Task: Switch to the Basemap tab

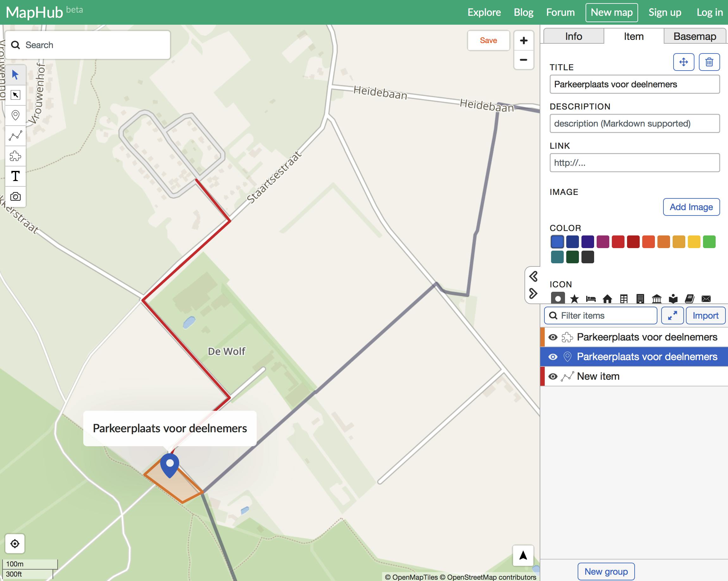Action: pyautogui.click(x=694, y=36)
